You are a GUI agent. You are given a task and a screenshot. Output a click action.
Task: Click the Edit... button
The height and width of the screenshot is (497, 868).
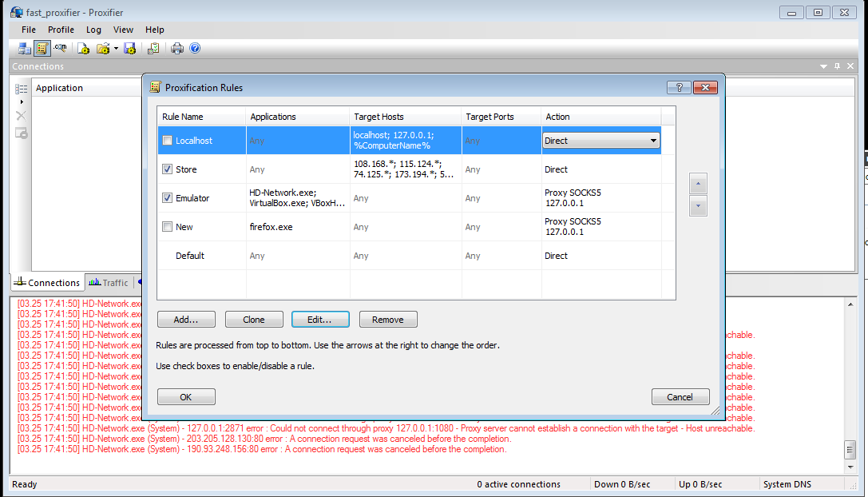(320, 320)
